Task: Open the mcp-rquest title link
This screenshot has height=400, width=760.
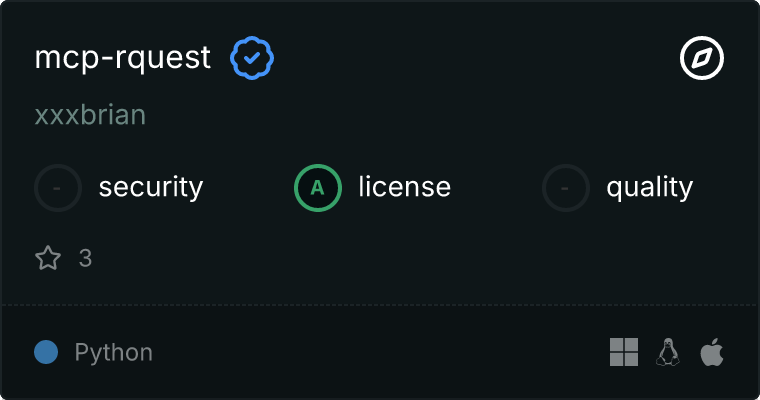Action: tap(123, 58)
